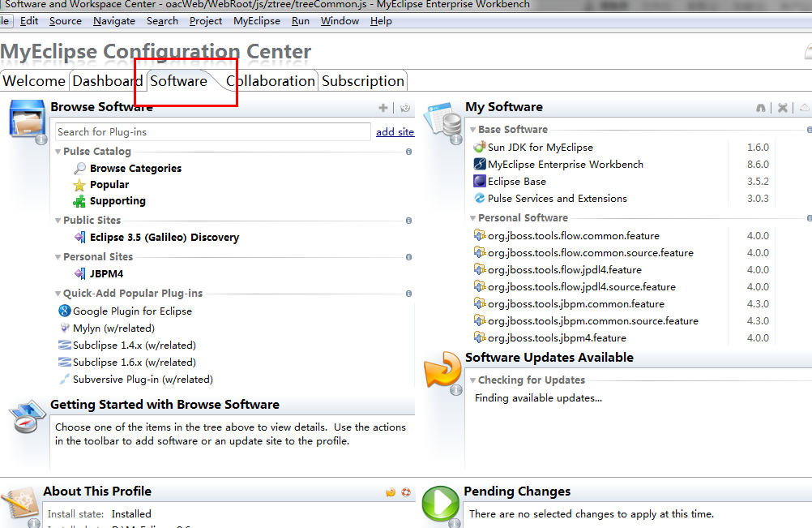The image size is (812, 528).
Task: Click the info icon beside Quick-Add Popular Plug-ins
Action: pyautogui.click(x=408, y=294)
